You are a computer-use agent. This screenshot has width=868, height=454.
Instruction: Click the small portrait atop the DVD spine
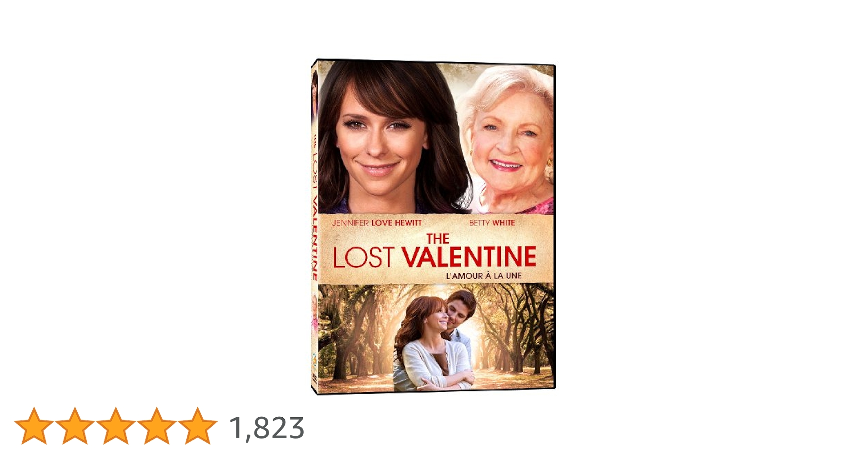point(314,98)
